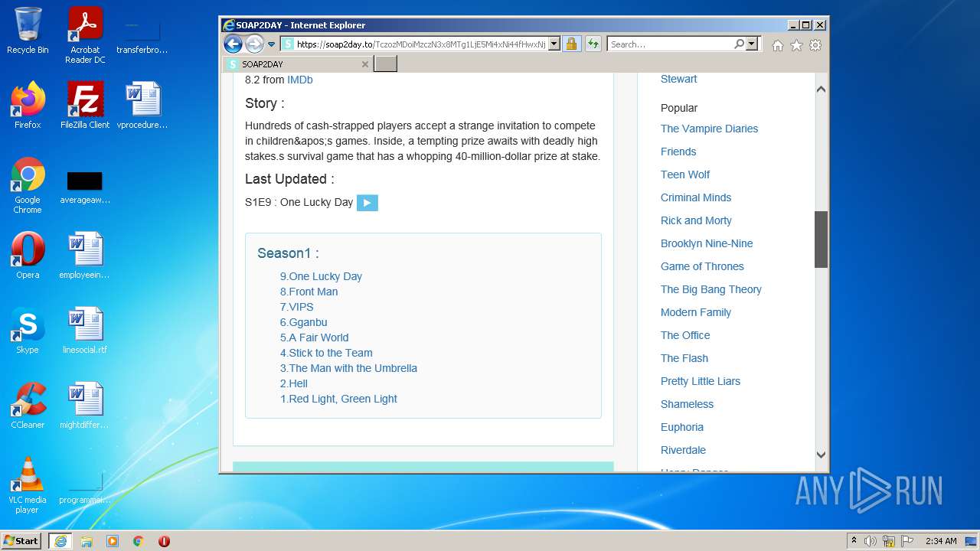Click the page scrollbar down arrow
The image size is (980, 551).
[821, 455]
